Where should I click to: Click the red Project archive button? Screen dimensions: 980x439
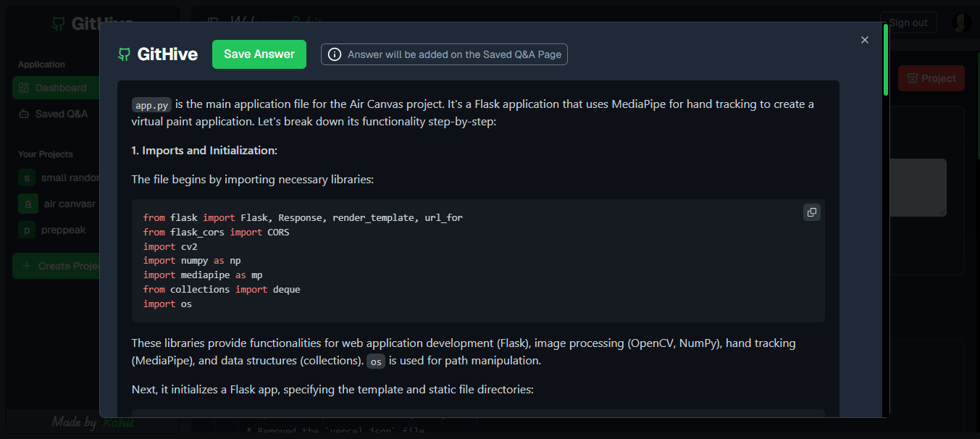931,78
